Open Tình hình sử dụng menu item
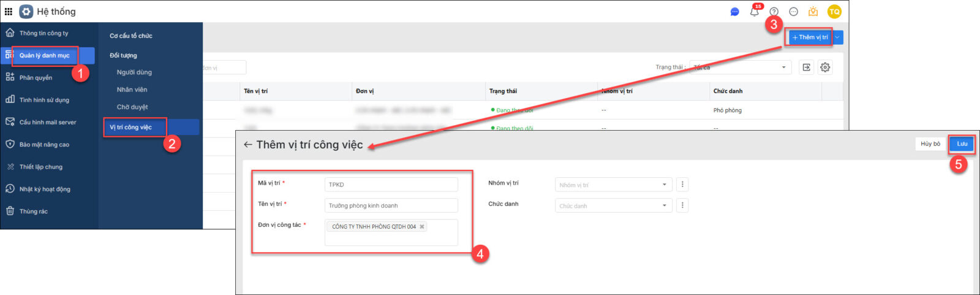Viewport: 980px width, 295px height. click(x=44, y=100)
